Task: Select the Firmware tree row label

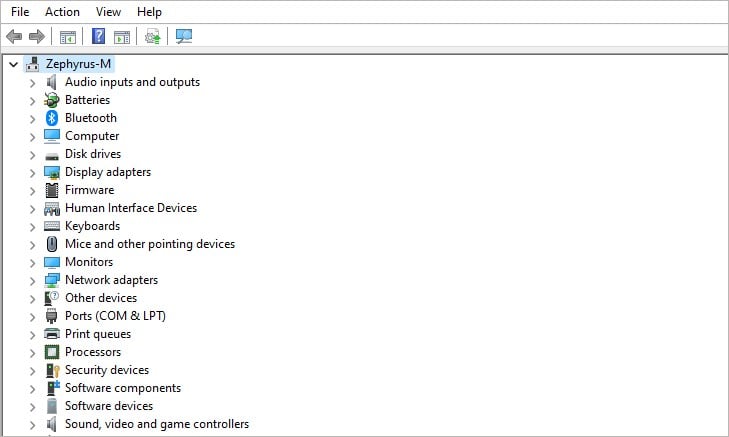Action: [x=89, y=190]
